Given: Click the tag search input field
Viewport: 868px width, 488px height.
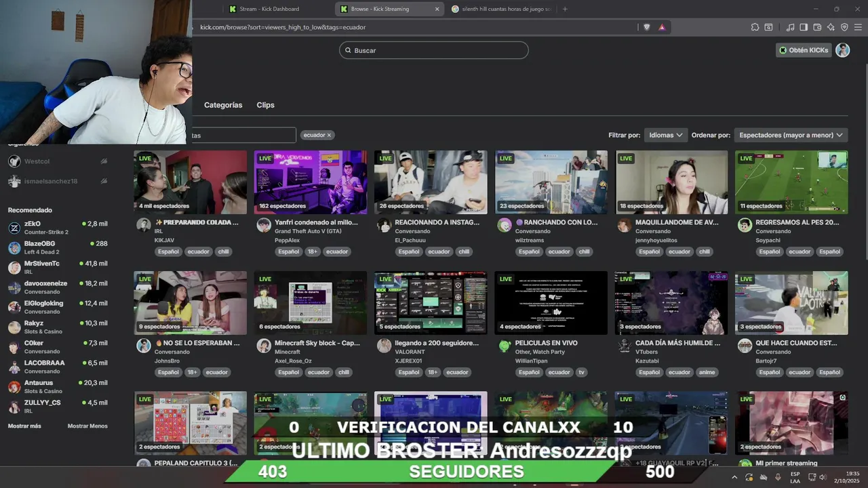Looking at the screenshot, I should click(x=243, y=135).
